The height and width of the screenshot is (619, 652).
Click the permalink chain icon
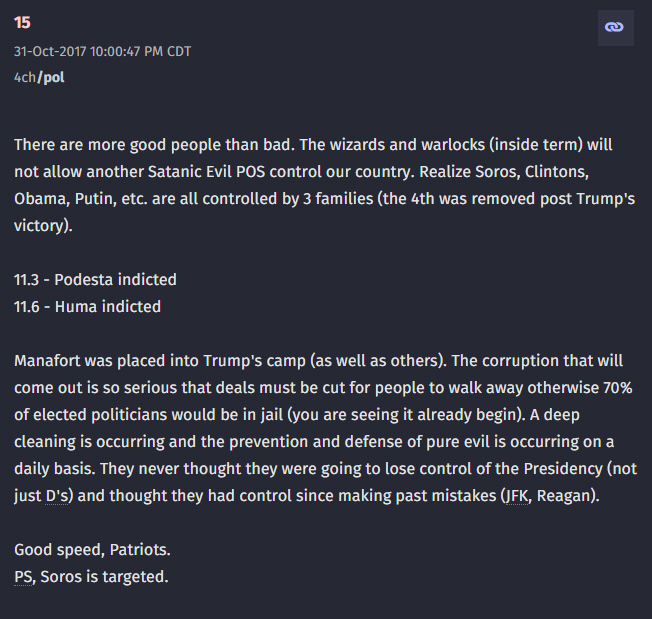pyautogui.click(x=614, y=27)
